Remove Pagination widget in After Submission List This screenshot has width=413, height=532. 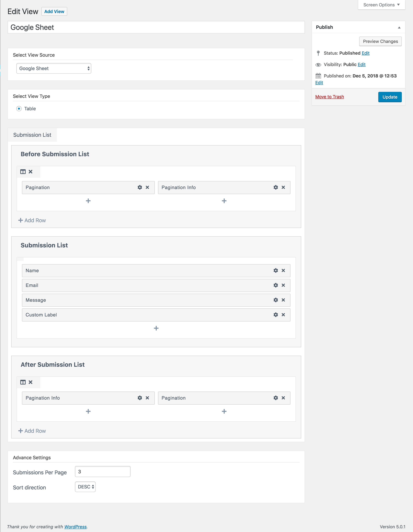click(x=283, y=398)
